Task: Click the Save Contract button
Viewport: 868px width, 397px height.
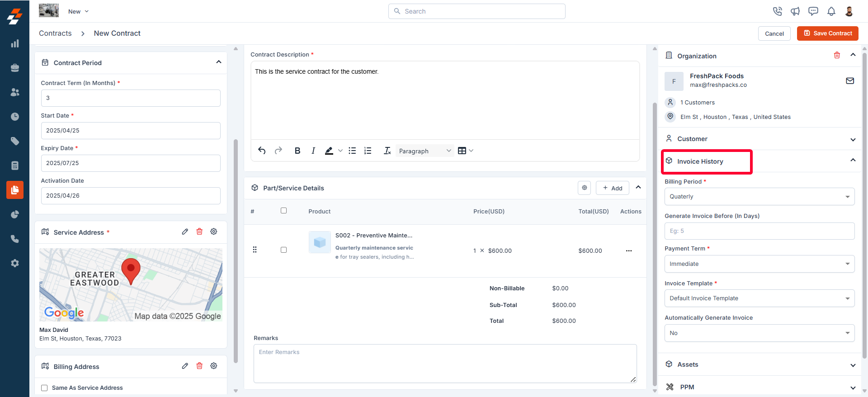Action: [827, 33]
